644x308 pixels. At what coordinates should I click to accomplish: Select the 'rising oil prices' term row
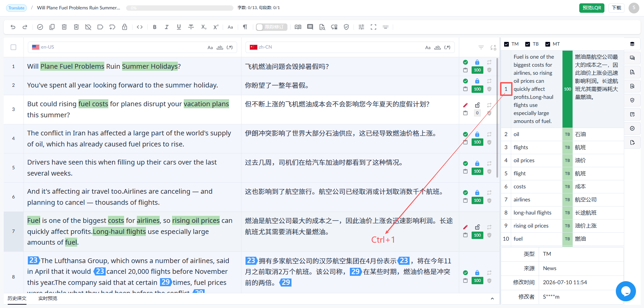tap(562, 226)
